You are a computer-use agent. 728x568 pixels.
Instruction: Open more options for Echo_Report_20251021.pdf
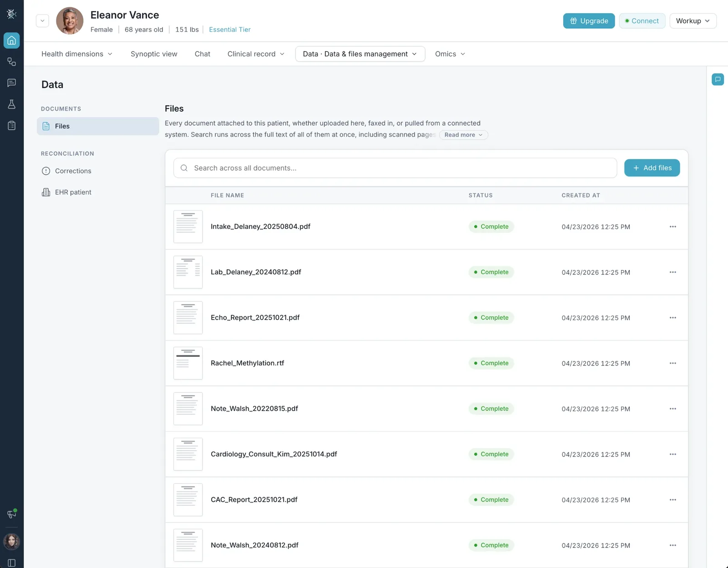coord(672,318)
